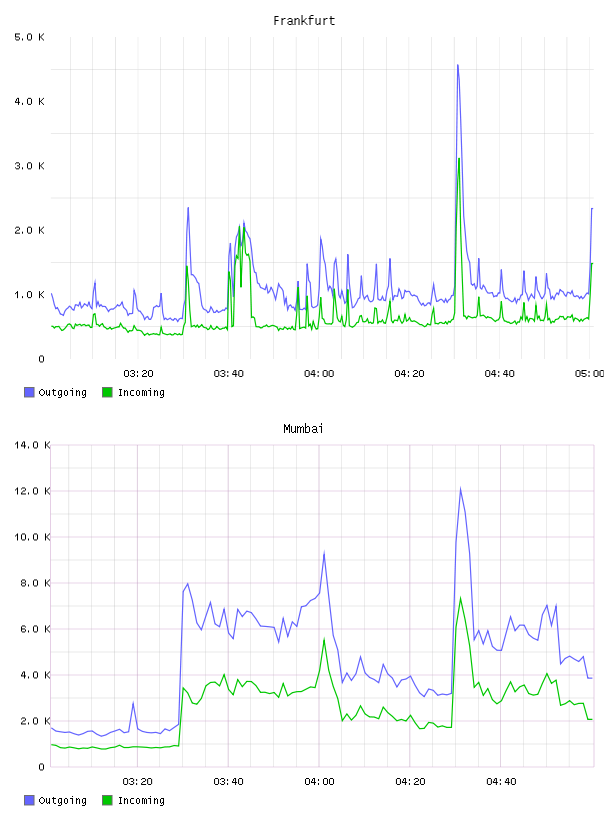Click the 4.0 K label on Frankfurt y-axis
Screen dimensions: 608x816
[29, 101]
